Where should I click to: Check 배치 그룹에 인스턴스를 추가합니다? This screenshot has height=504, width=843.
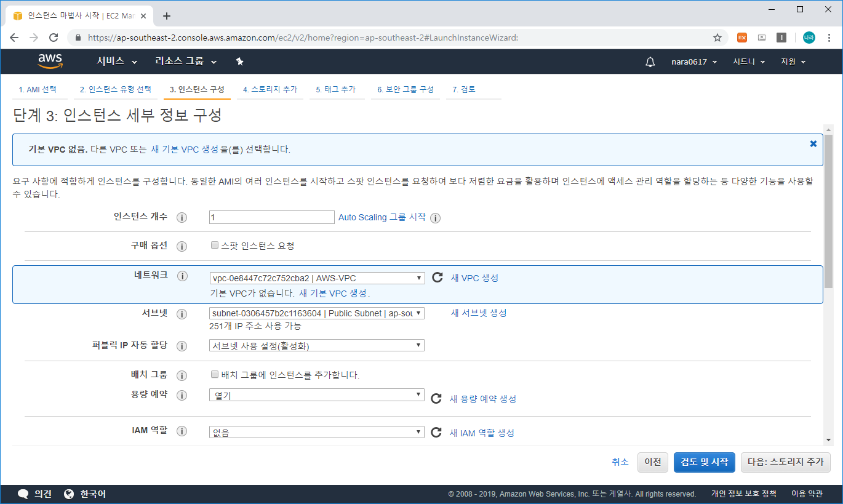[215, 374]
